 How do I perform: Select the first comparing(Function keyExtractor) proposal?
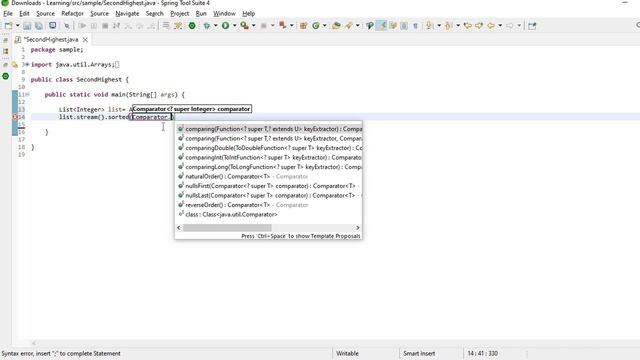269,129
